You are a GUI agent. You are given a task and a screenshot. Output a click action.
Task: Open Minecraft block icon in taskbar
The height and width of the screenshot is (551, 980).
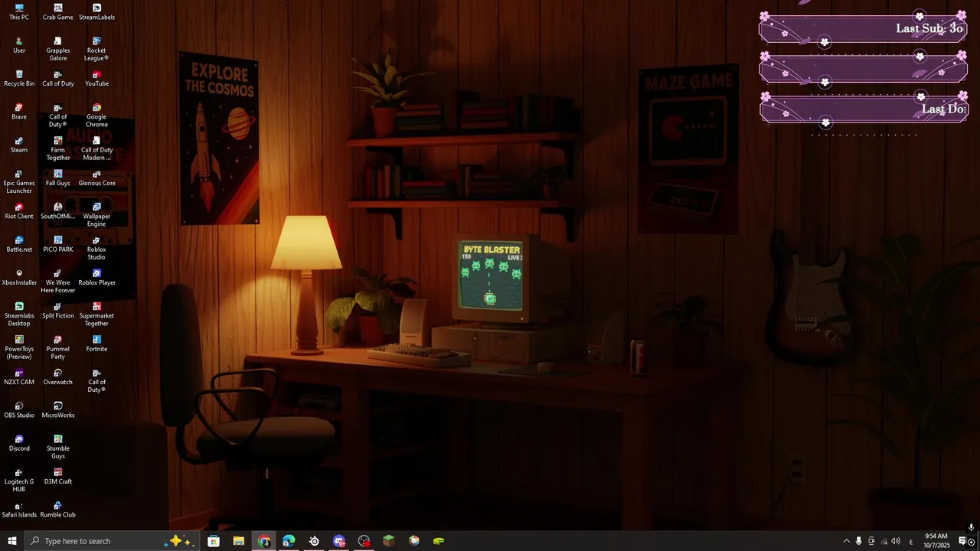(389, 541)
